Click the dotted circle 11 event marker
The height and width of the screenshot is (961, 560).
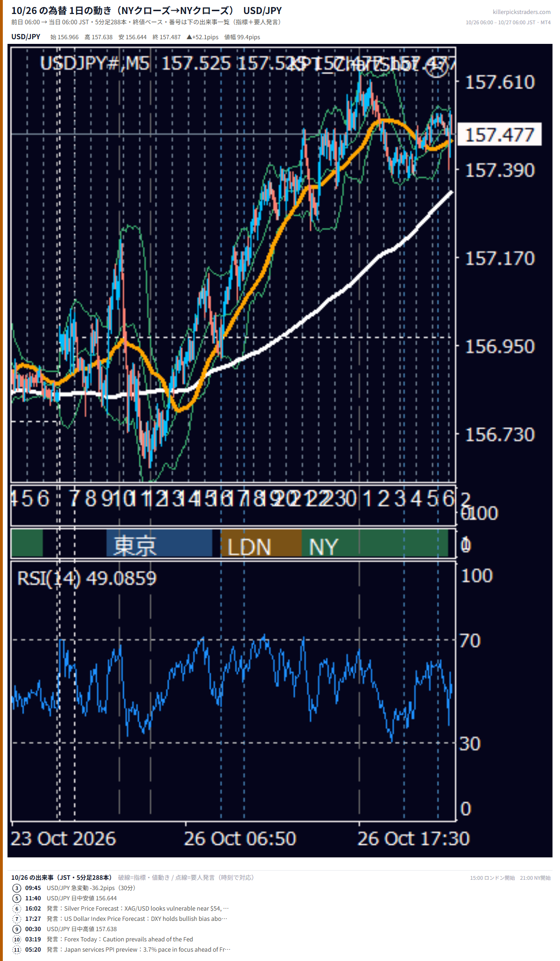click(x=17, y=949)
